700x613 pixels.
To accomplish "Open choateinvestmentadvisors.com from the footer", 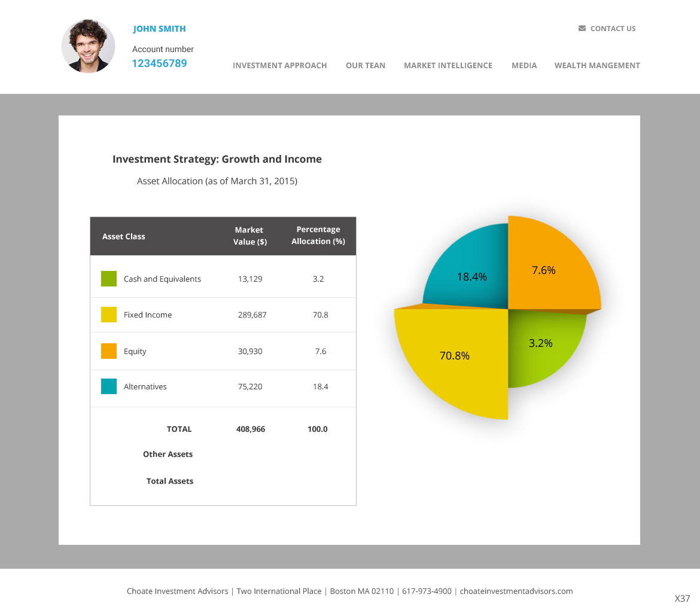I will (x=516, y=591).
